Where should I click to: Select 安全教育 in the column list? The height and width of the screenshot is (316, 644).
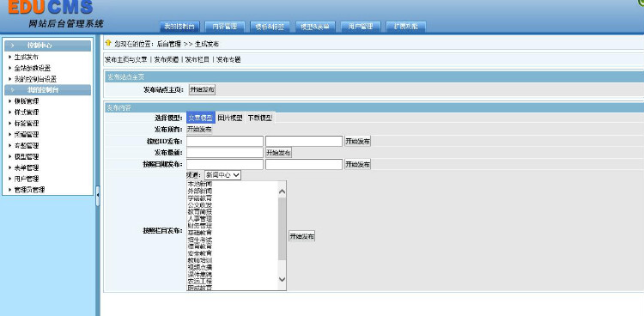click(200, 253)
